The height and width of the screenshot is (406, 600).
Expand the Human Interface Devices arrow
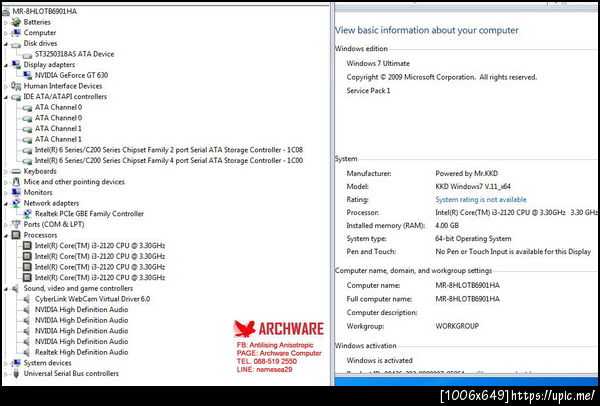6,86
